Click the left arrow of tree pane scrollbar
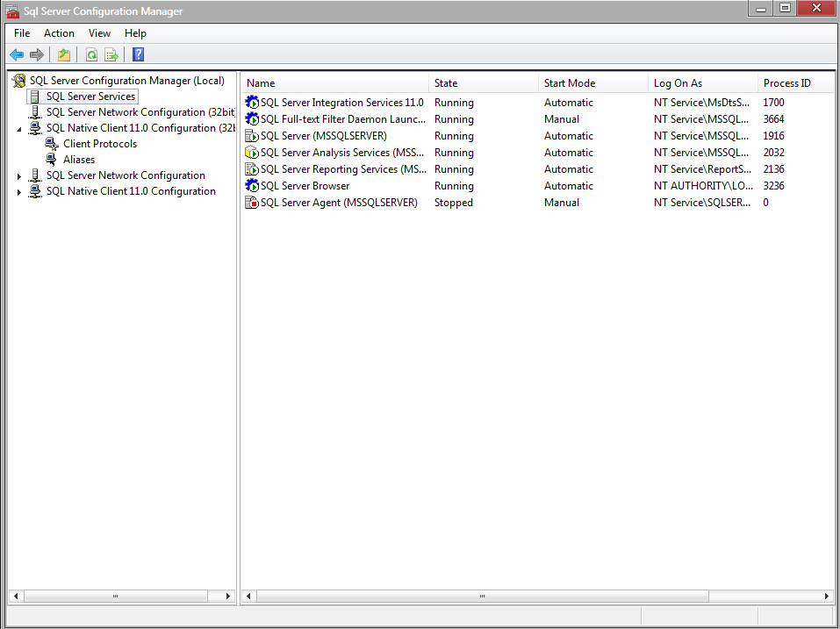Viewport: 840px width, 629px height. (16, 596)
